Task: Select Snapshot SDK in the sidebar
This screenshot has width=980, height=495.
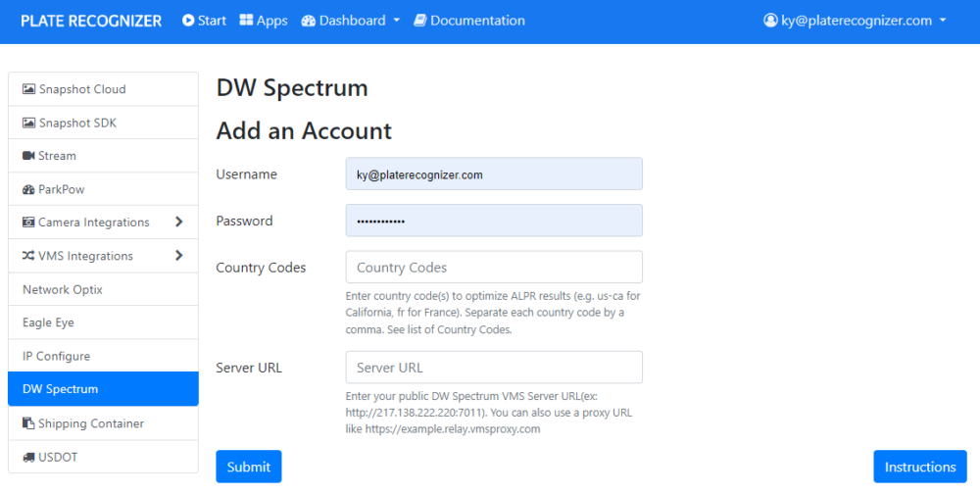Action: [103, 123]
